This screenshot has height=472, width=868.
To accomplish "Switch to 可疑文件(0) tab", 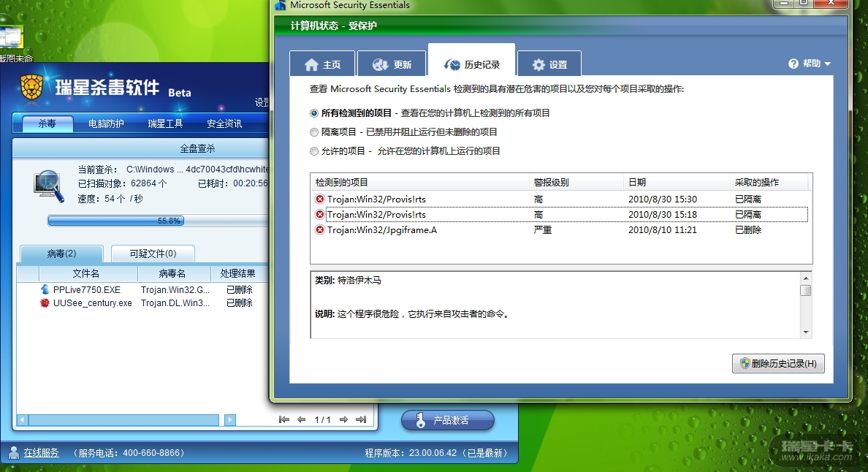I will [x=153, y=254].
